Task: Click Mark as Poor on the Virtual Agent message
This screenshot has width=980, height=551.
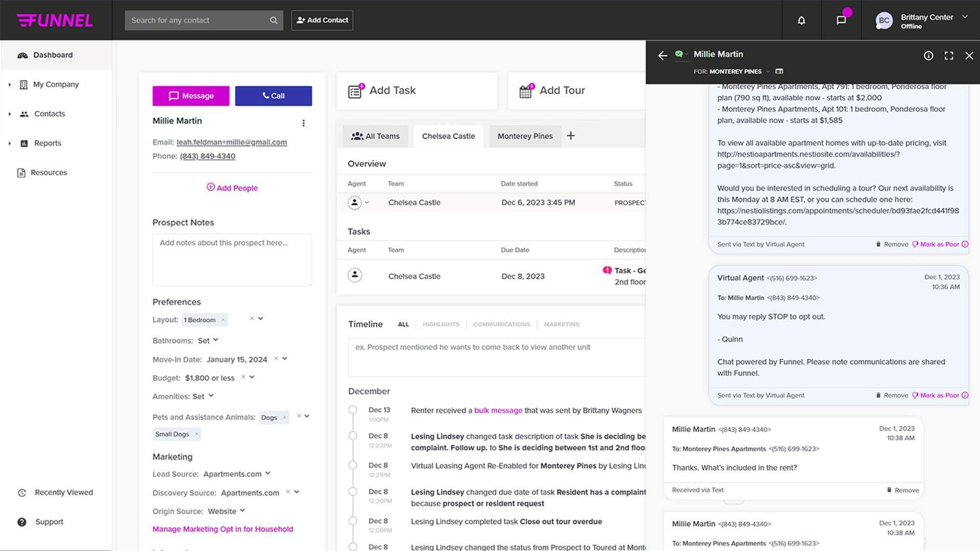Action: tap(938, 395)
